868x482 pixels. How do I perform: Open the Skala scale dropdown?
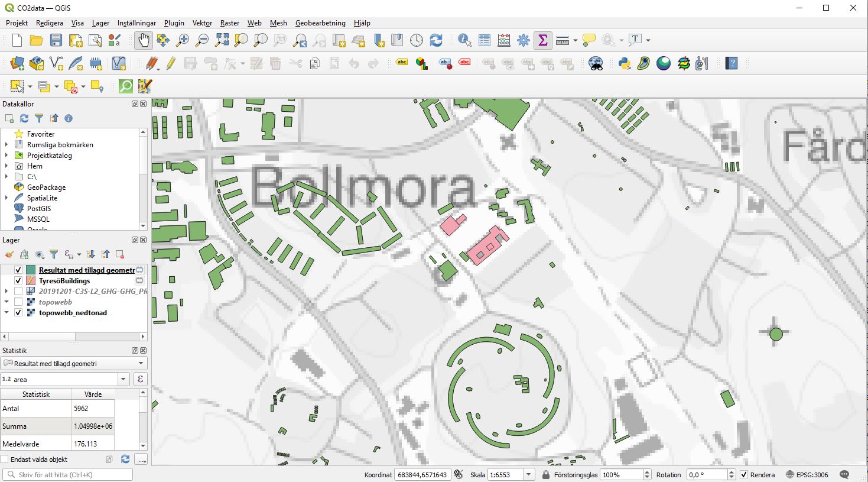529,475
